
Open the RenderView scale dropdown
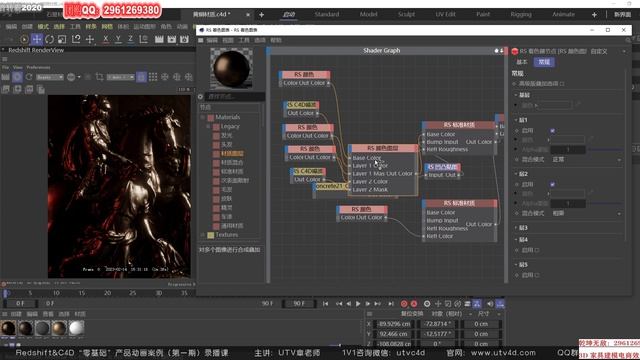tap(120, 77)
